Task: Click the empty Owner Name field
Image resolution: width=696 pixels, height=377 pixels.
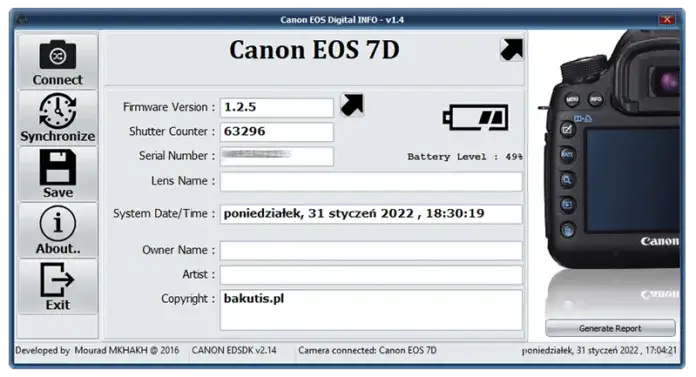Action: click(x=371, y=250)
